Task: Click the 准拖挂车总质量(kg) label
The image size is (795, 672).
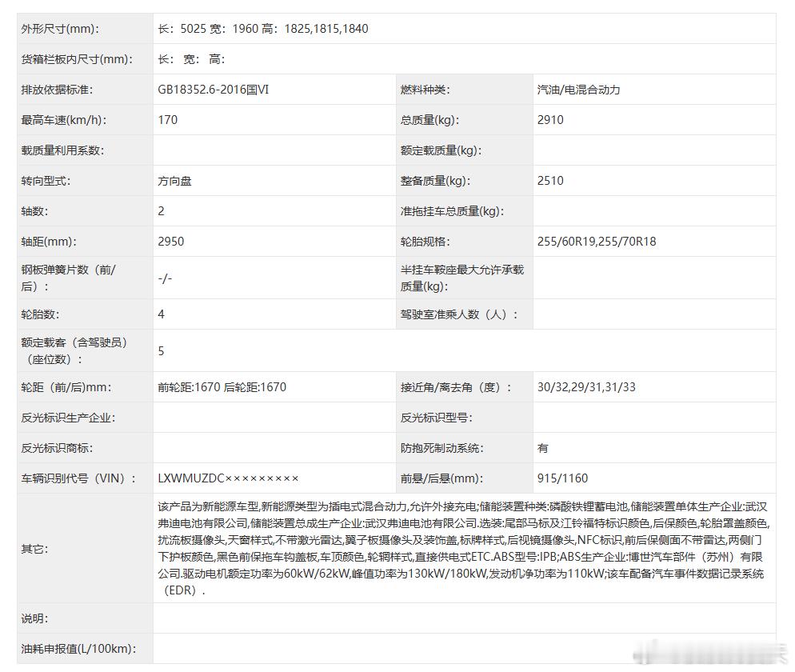Action: tap(452, 211)
